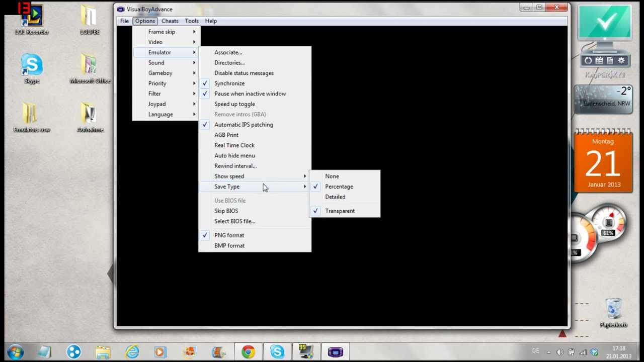Expand the Gameboy submenu

tap(166, 73)
